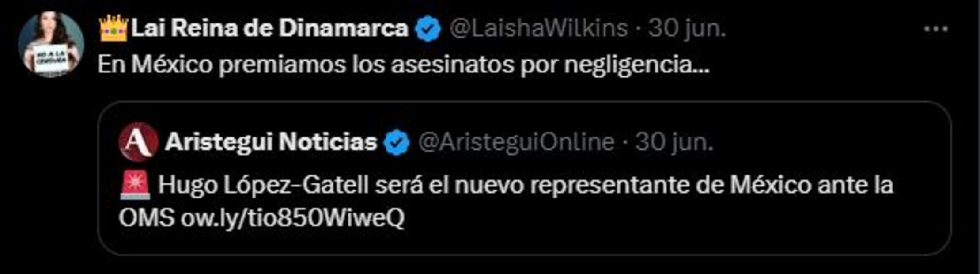Click Lai Reina de Dinamarca's profile avatar
Screen dimensions: 980x274
51,44
